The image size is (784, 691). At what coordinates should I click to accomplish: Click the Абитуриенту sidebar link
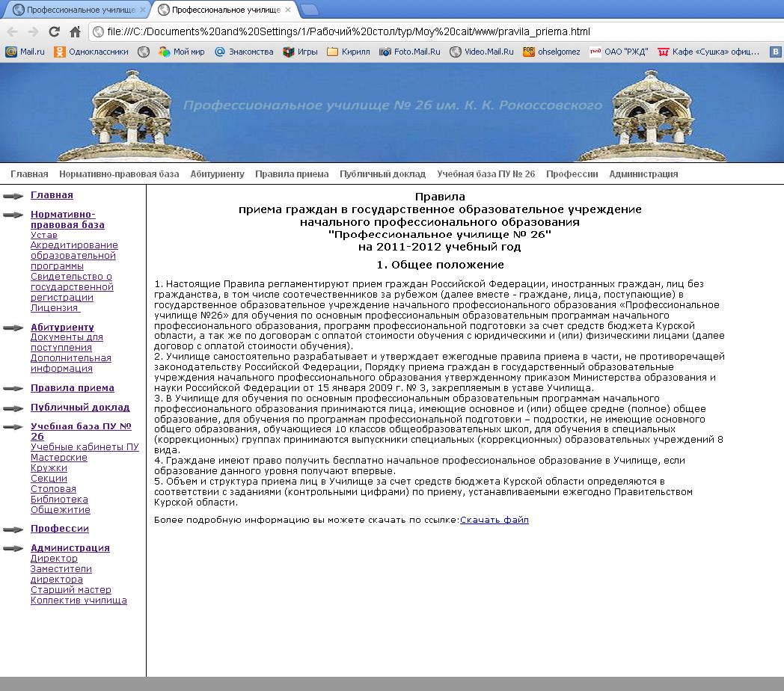pos(63,327)
